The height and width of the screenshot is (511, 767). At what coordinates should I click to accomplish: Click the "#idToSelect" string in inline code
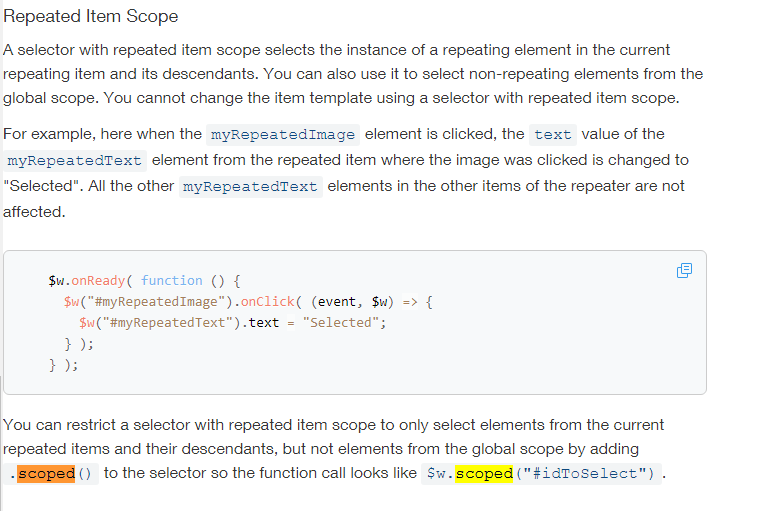click(586, 473)
